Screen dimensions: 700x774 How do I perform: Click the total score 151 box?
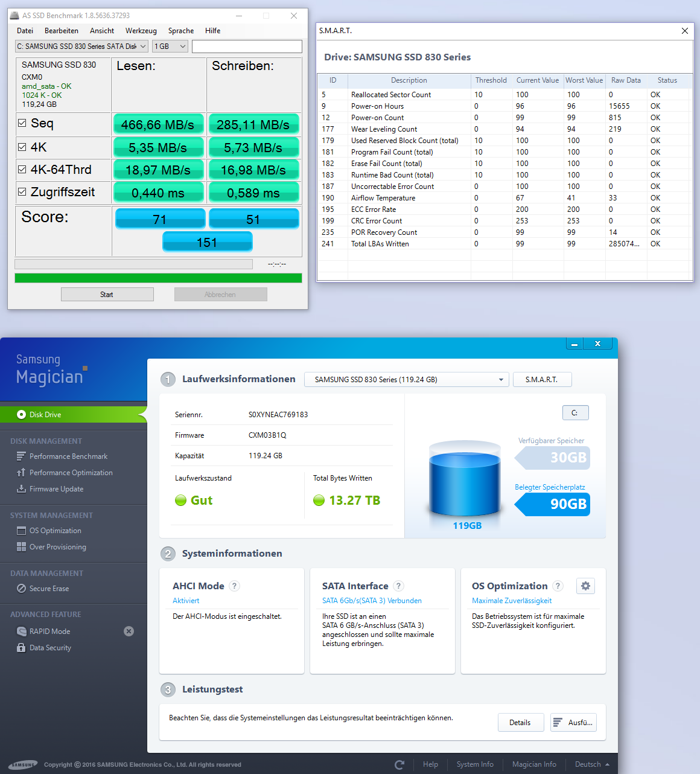click(207, 242)
